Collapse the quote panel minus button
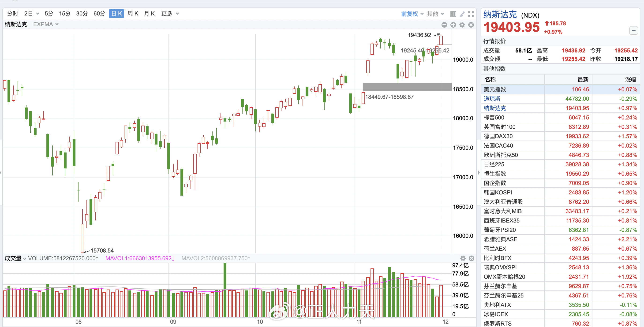Viewport: 644px width, 327px height. pyautogui.click(x=633, y=30)
